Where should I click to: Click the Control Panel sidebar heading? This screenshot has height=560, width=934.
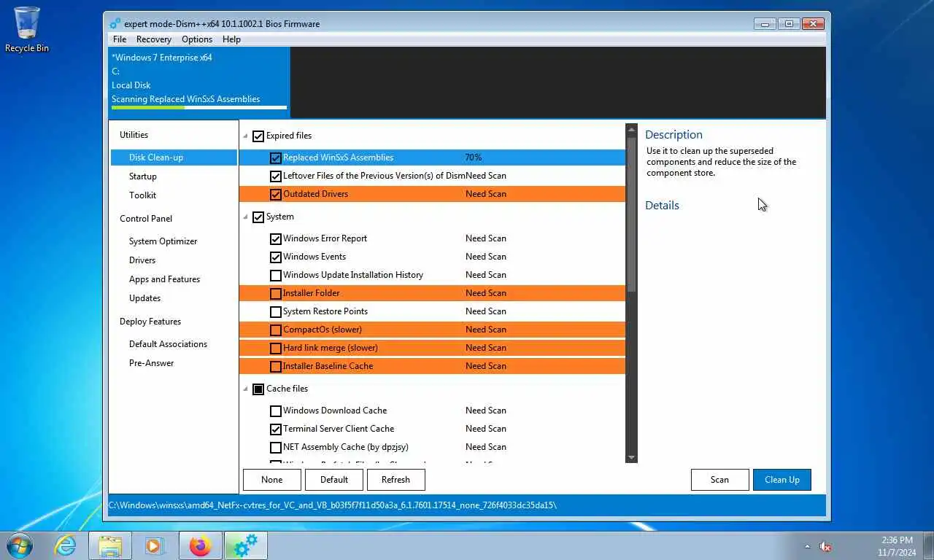coord(146,219)
